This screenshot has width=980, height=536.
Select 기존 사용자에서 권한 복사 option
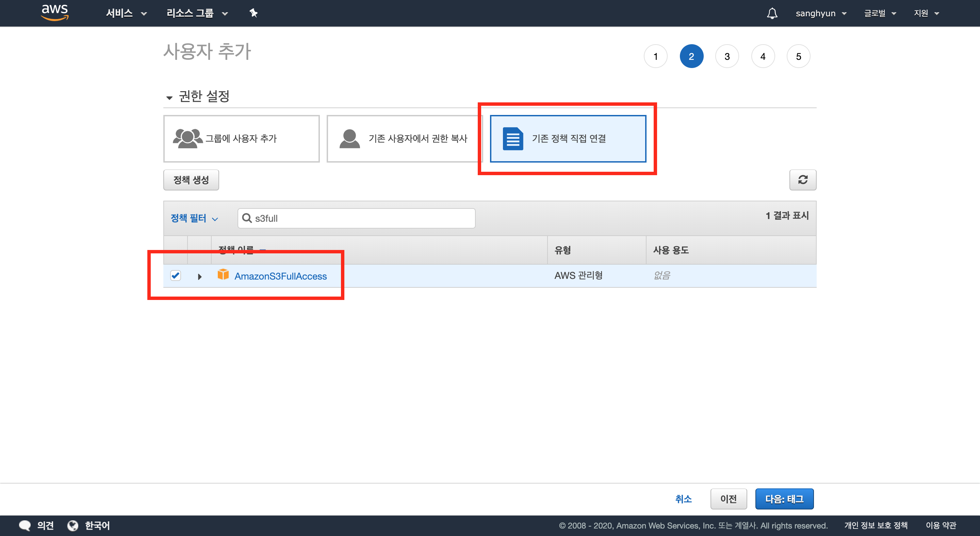(404, 139)
